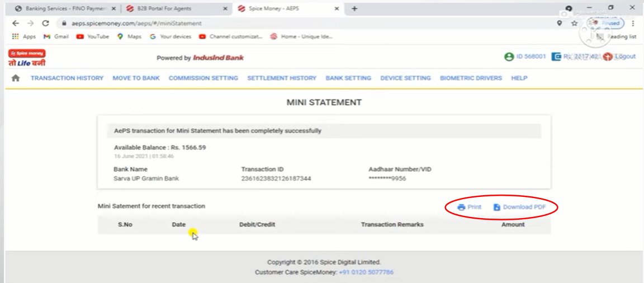This screenshot has width=644, height=283.
Task: Close the Spice Money - AEPS tab
Action: [x=337, y=8]
